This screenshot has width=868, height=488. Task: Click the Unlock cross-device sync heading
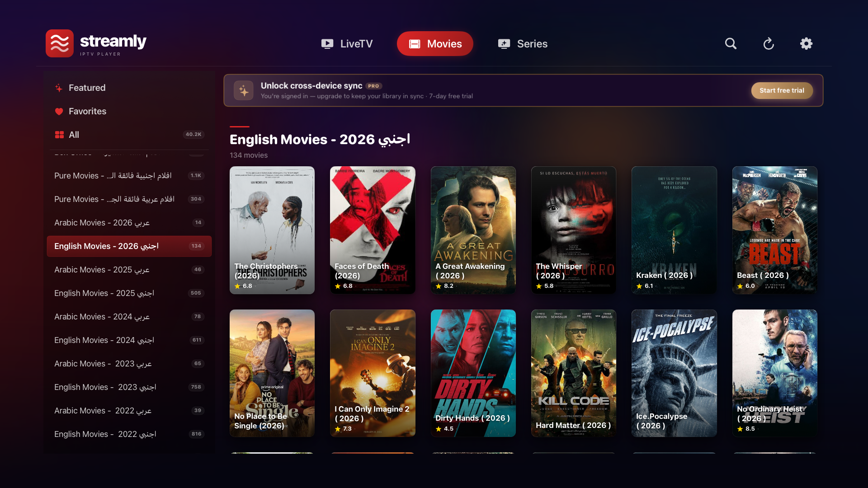311,85
